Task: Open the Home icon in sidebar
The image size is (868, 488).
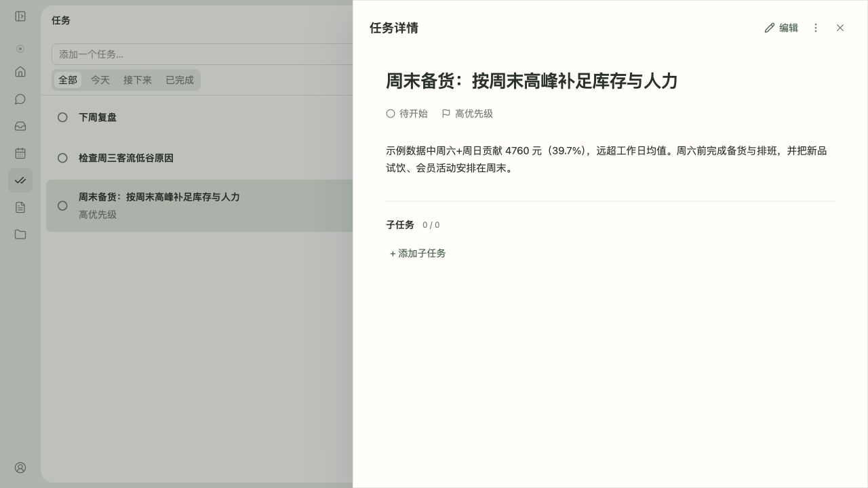Action: tap(20, 72)
